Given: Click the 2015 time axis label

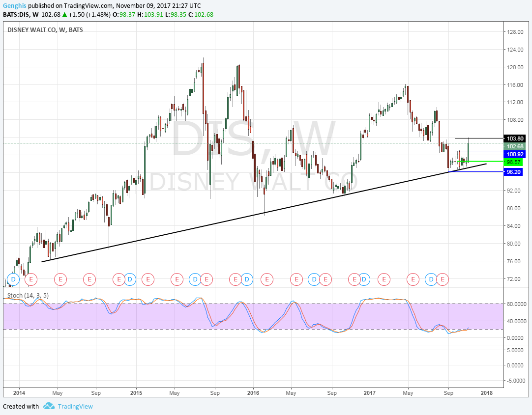Looking at the screenshot, I should coord(136,393).
